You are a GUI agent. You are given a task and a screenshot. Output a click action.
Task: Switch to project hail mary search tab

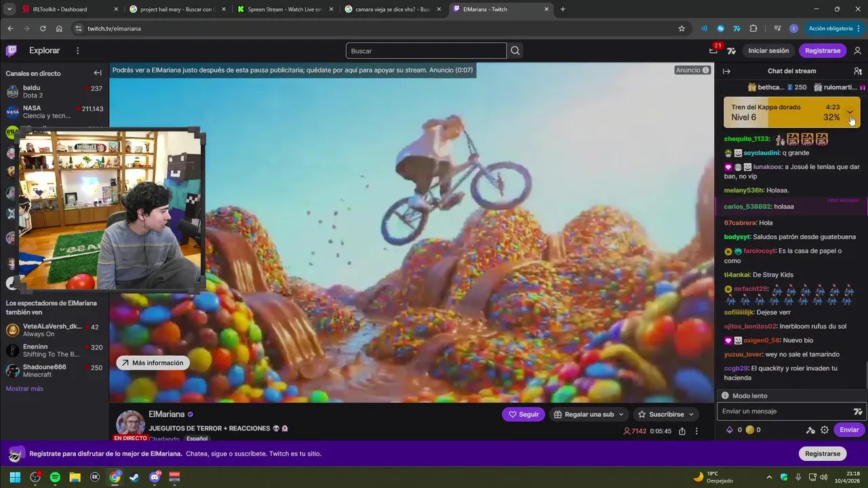[x=178, y=9]
